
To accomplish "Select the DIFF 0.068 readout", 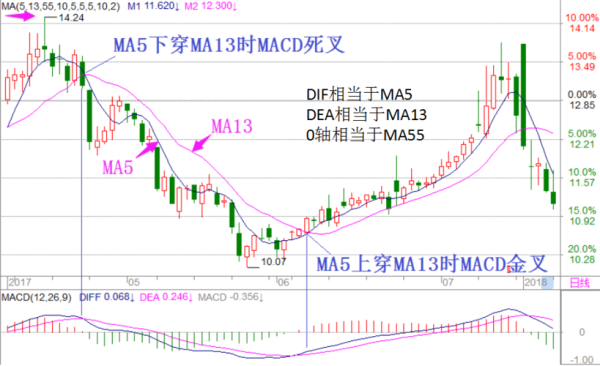I will (x=107, y=297).
